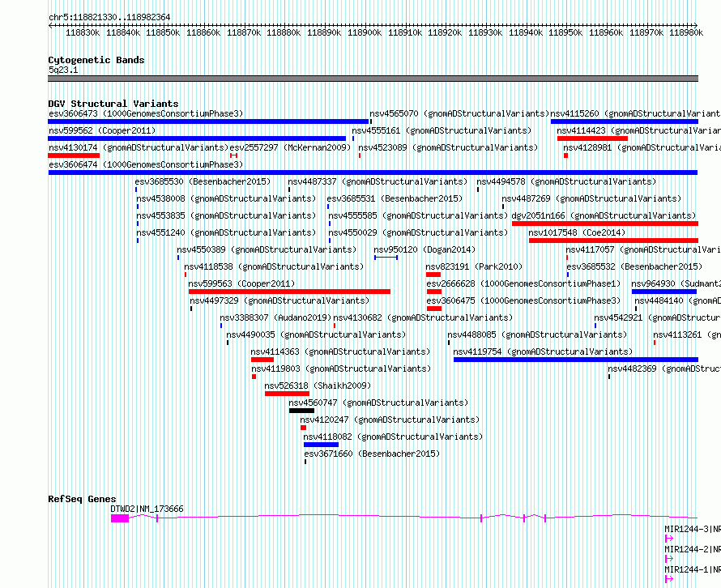Click esv3685531 (Besenbacher2015) label
This screenshot has width=721, height=588.
tap(395, 198)
